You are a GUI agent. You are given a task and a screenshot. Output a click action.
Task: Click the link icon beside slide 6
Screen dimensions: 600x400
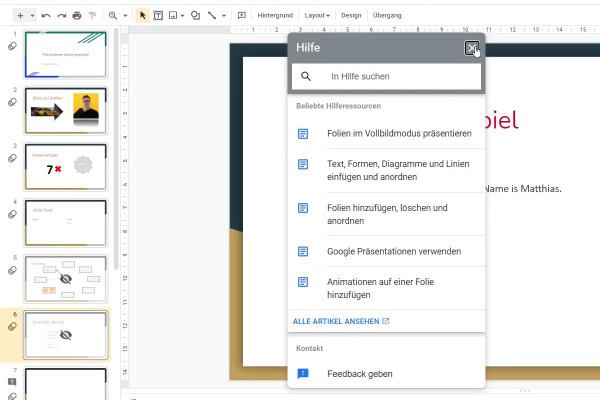(12, 327)
